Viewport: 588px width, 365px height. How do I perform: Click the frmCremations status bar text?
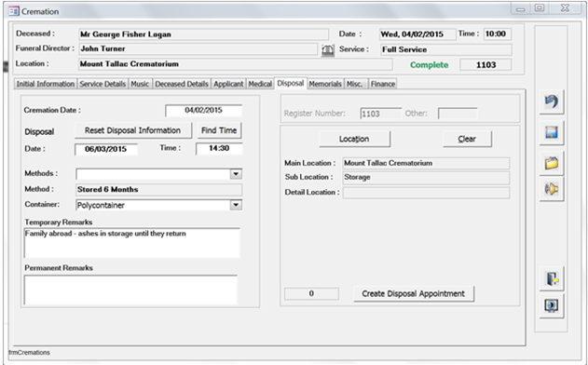coord(29,353)
